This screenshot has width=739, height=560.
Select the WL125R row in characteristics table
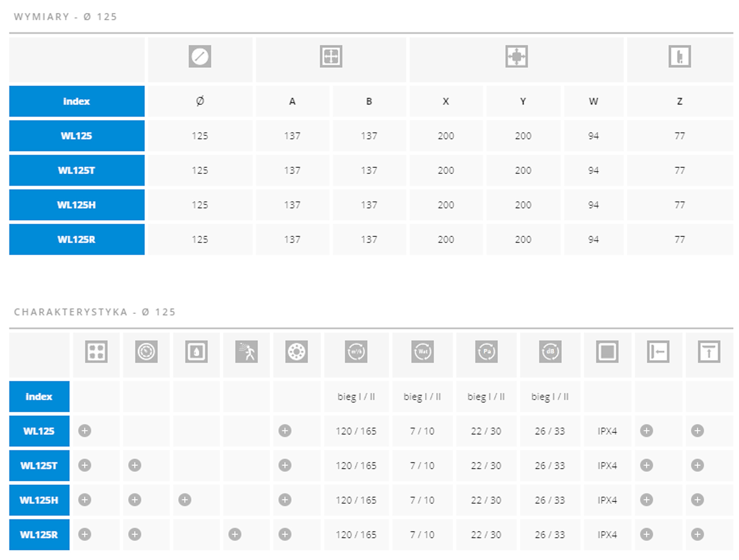tap(371, 534)
